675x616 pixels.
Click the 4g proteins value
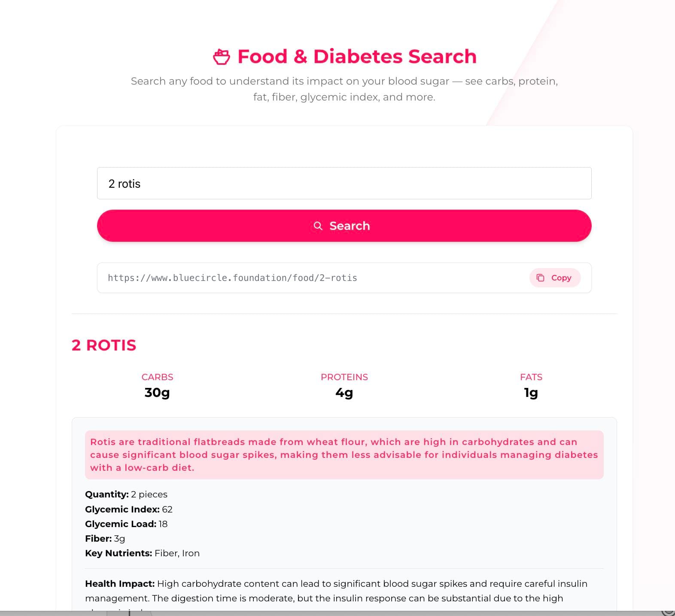coord(344,393)
